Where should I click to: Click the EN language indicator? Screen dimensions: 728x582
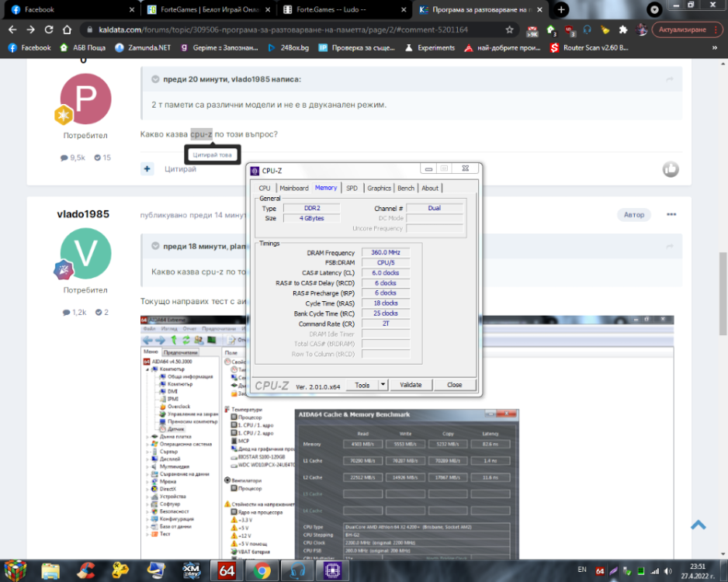pos(582,570)
